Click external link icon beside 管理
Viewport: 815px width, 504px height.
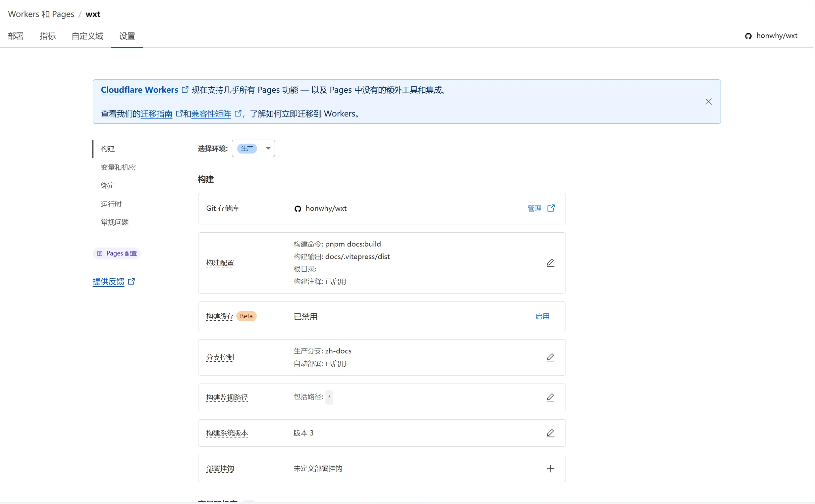tap(551, 208)
